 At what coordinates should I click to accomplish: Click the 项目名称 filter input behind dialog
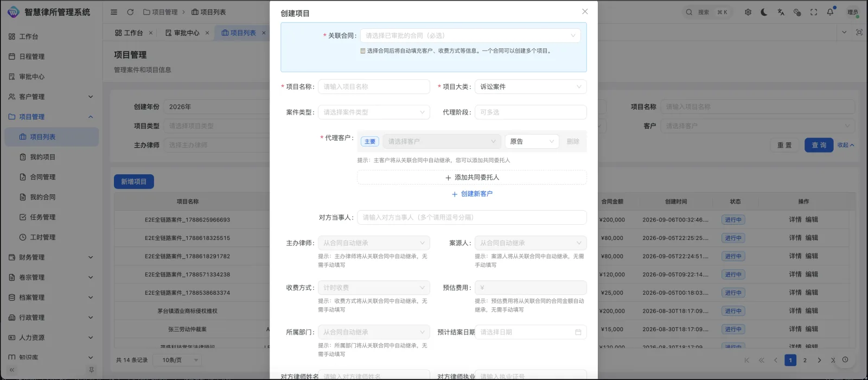pyautogui.click(x=757, y=107)
